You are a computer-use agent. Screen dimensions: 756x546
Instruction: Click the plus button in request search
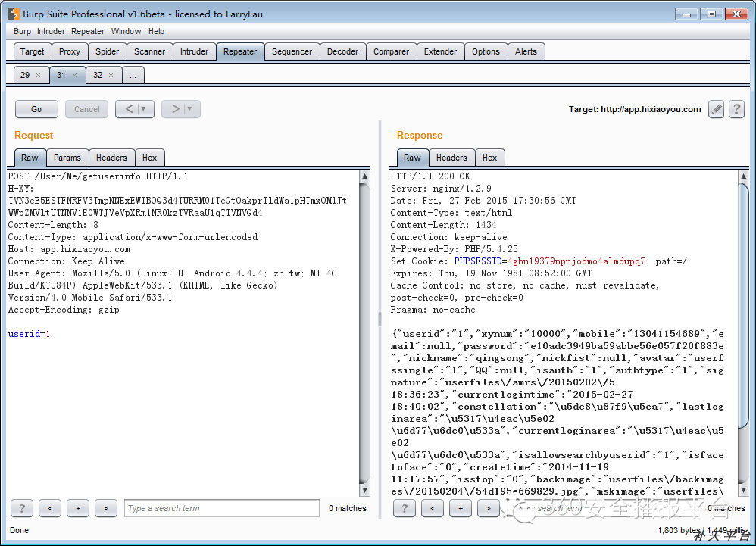click(78, 508)
